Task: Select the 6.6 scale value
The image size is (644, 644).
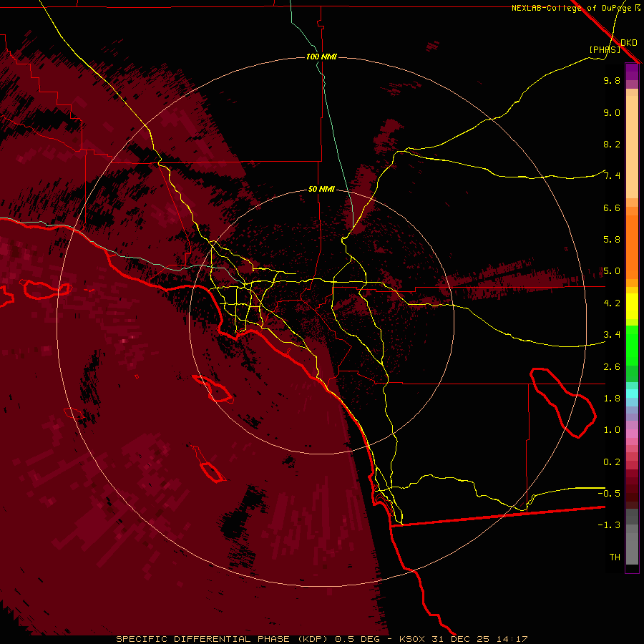Action: pyautogui.click(x=612, y=208)
